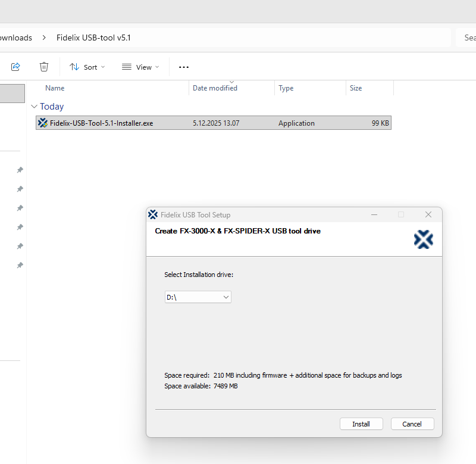Image resolution: width=476 pixels, height=464 pixels.
Task: Click the Fidelix-USB-Tool-5.1-Installer.exe file icon
Action: [42, 123]
